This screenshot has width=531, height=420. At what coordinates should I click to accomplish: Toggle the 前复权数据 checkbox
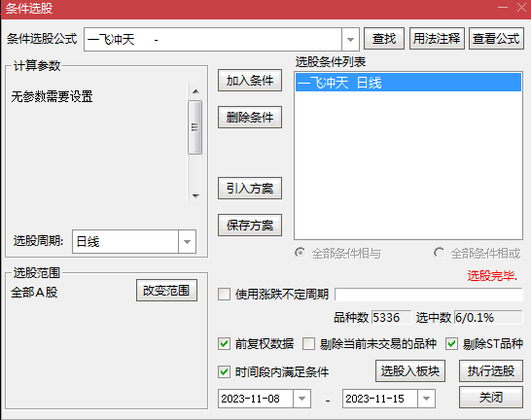coord(224,344)
